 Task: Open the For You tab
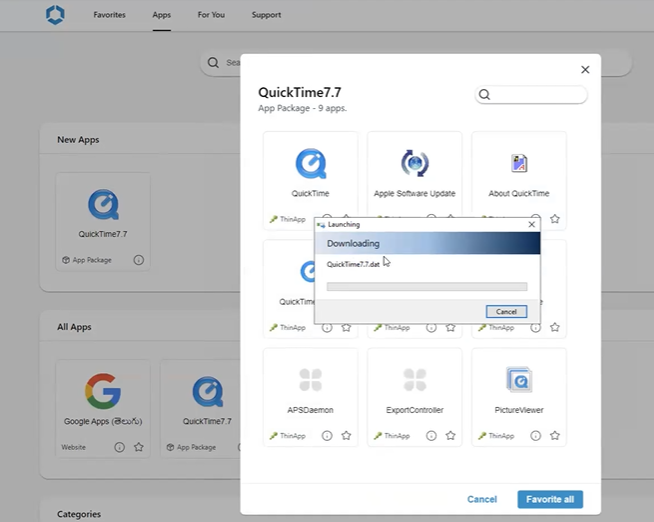point(211,15)
